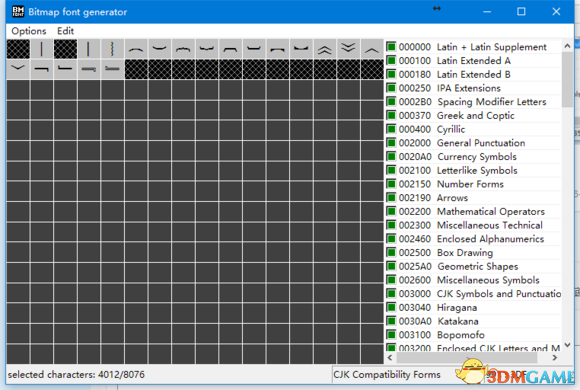The height and width of the screenshot is (390, 580).
Task: Click the vertical scrollbar thumb of block list
Action: 567,79
